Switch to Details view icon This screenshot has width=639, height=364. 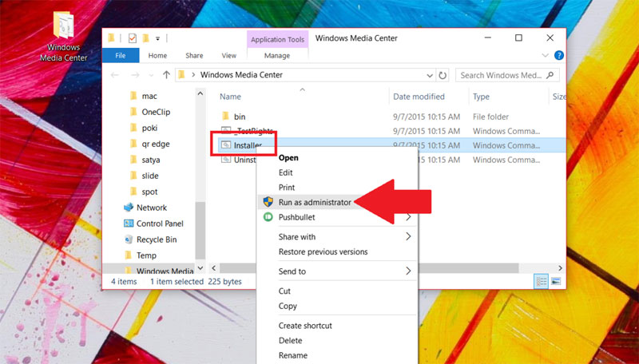(542, 281)
